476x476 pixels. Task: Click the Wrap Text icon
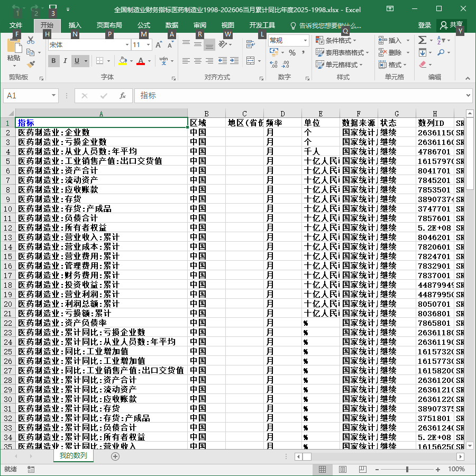point(251,44)
